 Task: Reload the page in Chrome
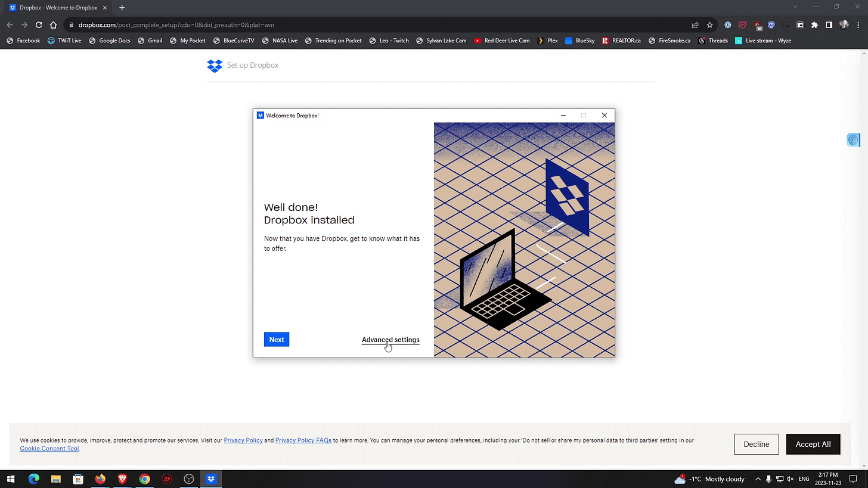[x=39, y=25]
